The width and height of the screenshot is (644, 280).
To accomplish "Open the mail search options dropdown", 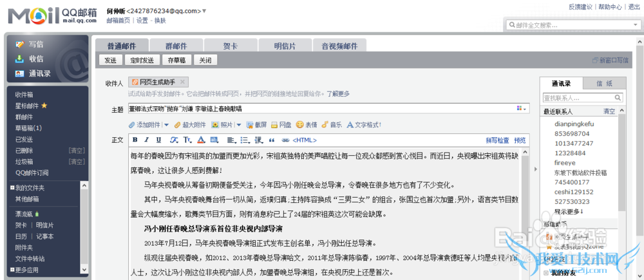I will pos(635,25).
